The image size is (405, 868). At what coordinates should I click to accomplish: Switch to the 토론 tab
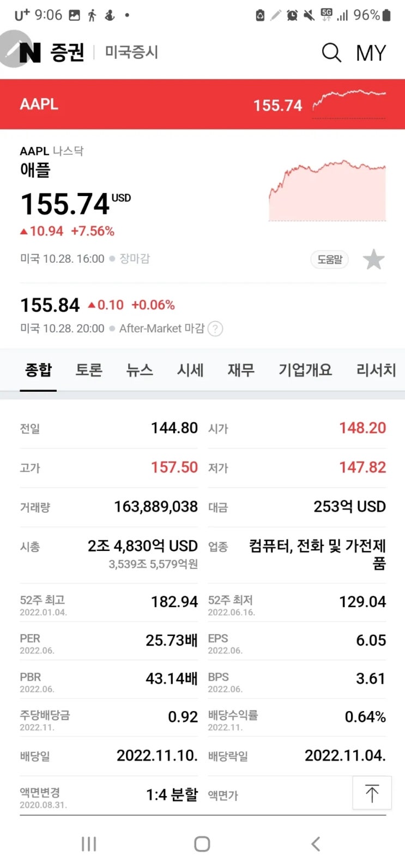click(x=89, y=370)
